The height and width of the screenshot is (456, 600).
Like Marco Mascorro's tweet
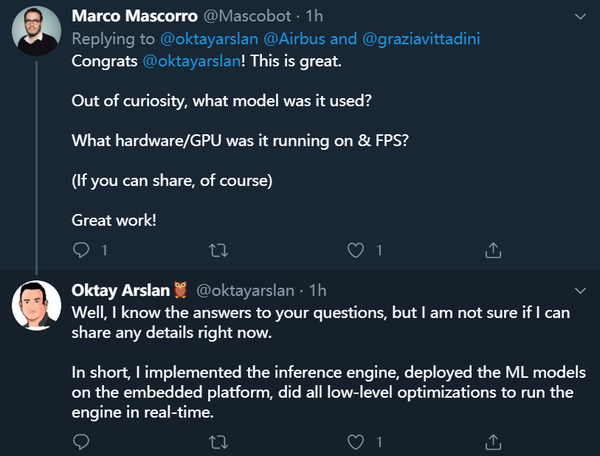click(355, 251)
